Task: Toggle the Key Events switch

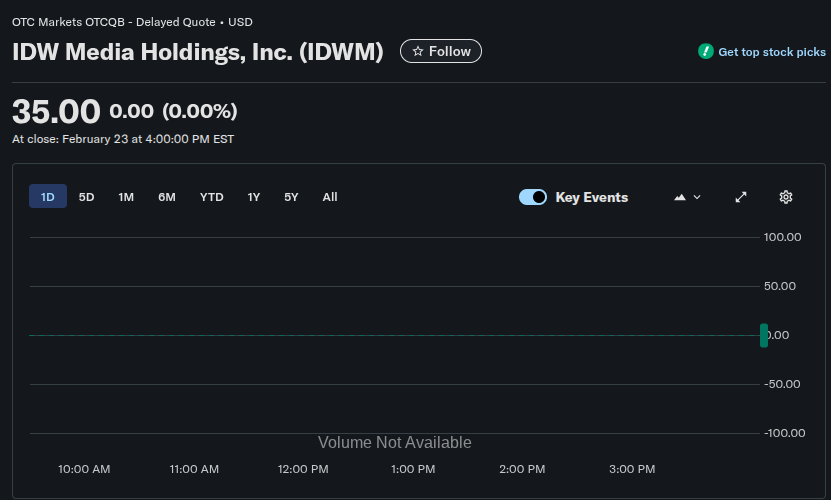Action: point(533,197)
